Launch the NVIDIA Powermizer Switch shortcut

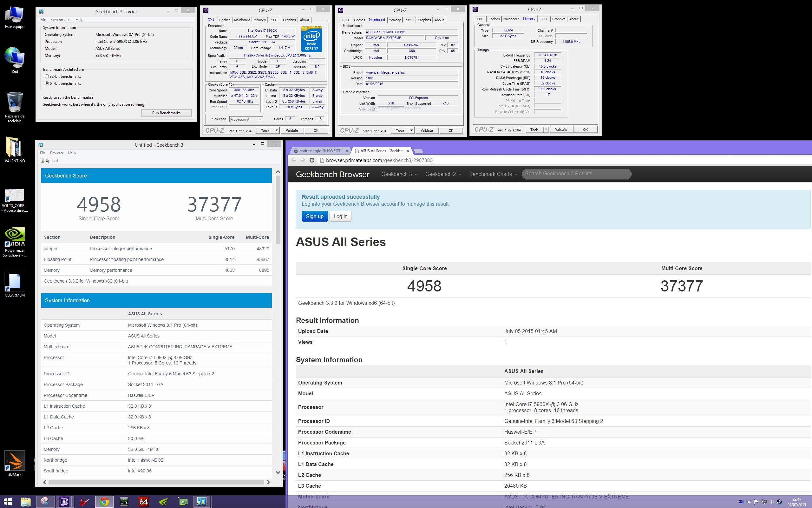14,242
